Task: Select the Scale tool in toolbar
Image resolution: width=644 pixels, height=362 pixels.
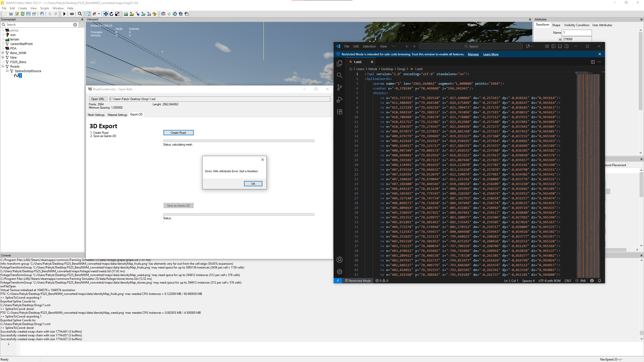Action: point(117,14)
